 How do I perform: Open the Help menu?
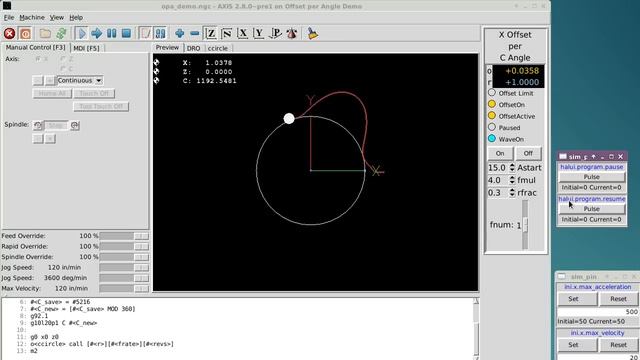coord(76,18)
